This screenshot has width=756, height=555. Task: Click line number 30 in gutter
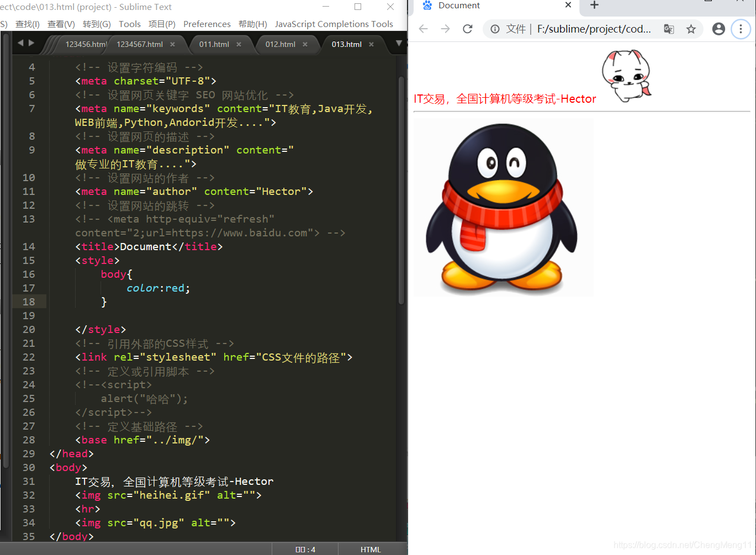click(29, 468)
